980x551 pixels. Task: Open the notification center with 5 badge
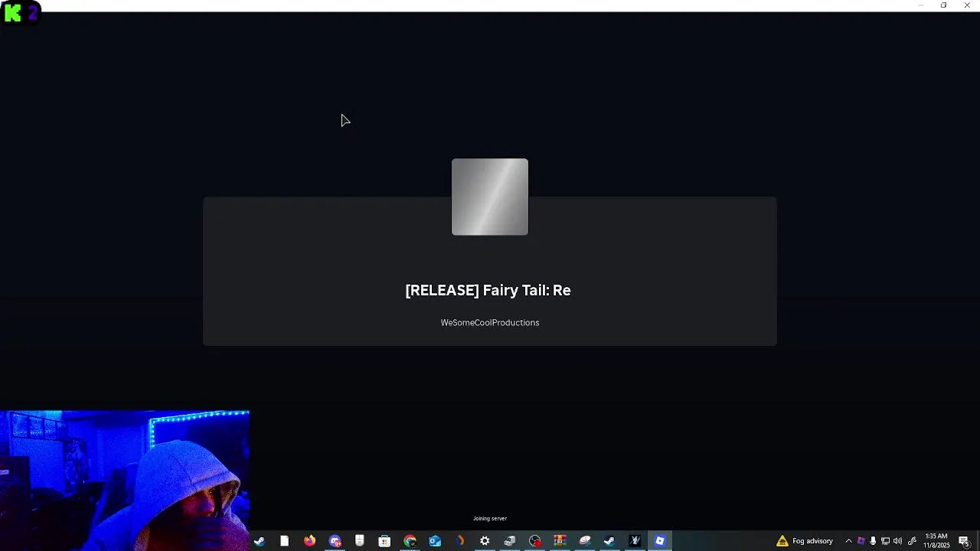(x=964, y=541)
